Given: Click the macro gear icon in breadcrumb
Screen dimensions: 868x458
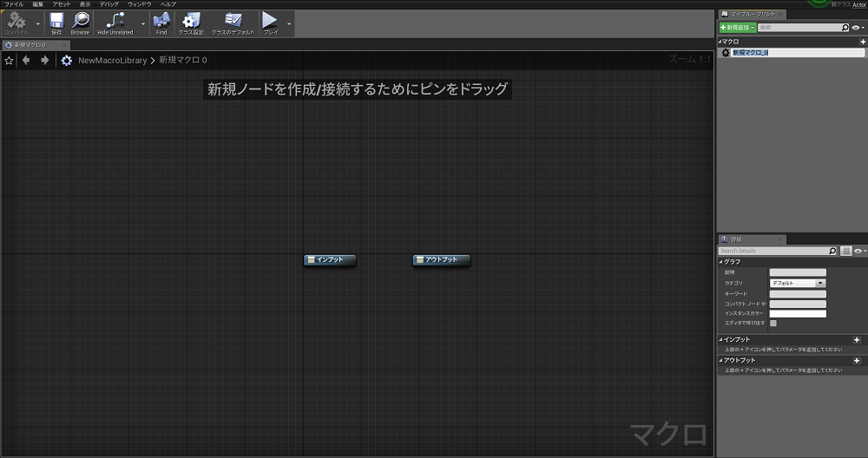Looking at the screenshot, I should (67, 61).
